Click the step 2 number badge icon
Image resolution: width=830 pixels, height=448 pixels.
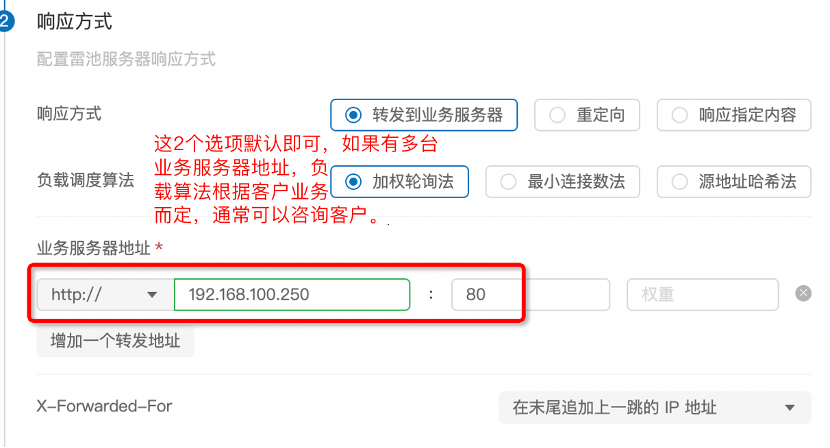point(5,21)
